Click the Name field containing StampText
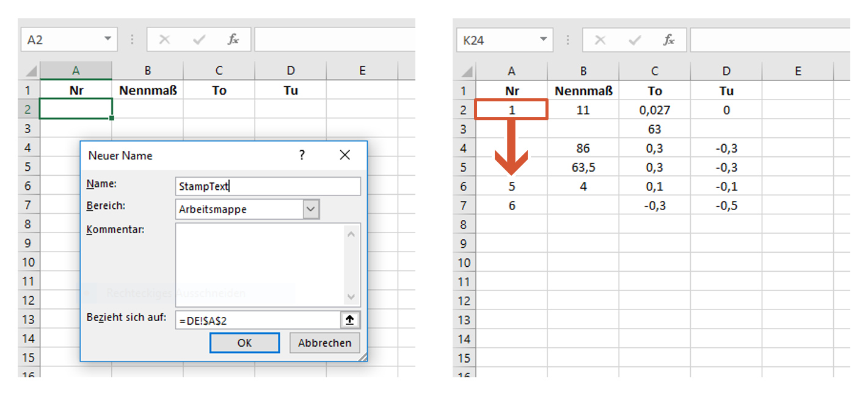Viewport: 868px width, 395px height. [268, 186]
